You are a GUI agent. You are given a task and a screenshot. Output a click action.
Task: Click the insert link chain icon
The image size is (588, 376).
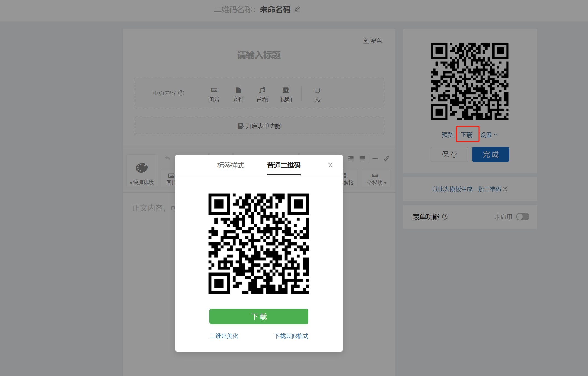[386, 158]
